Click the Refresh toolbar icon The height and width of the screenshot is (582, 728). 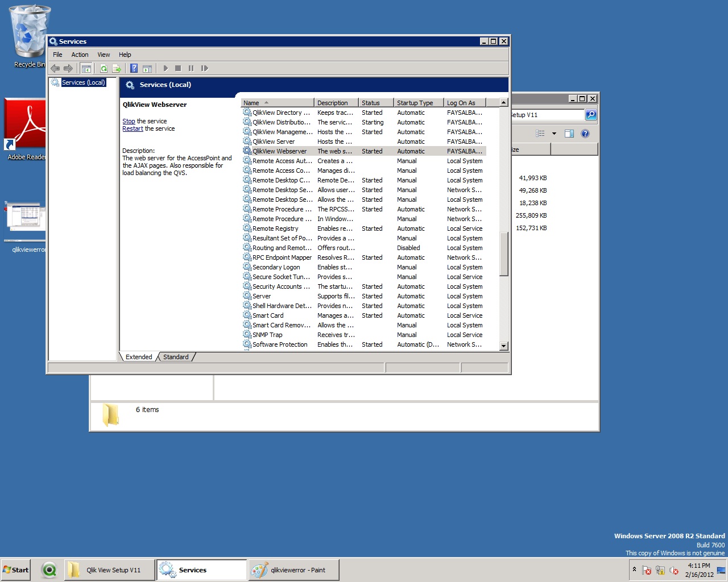coord(104,68)
